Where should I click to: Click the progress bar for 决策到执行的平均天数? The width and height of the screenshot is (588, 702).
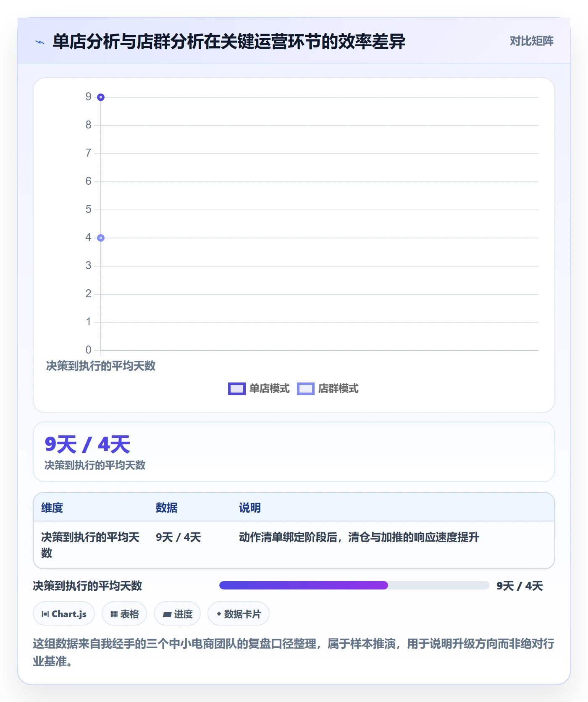tap(354, 585)
